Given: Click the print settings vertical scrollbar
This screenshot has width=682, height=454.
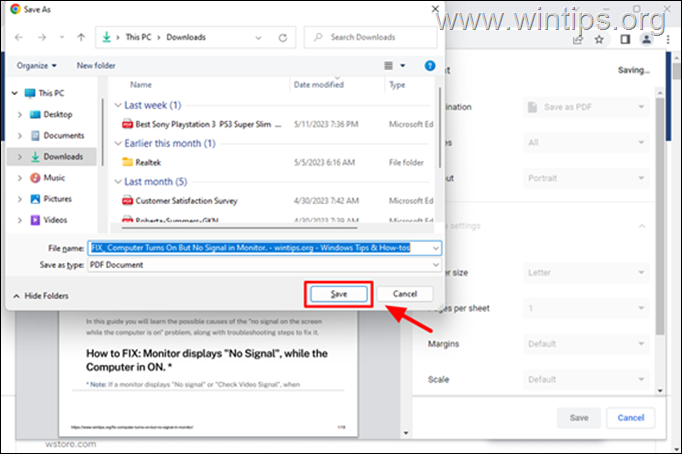Looking at the screenshot, I should 660,216.
